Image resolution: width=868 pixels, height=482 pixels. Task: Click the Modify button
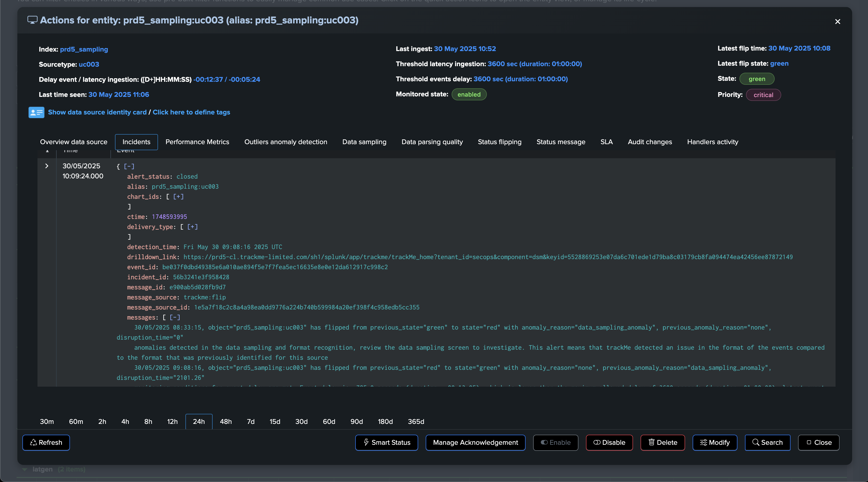tap(715, 442)
